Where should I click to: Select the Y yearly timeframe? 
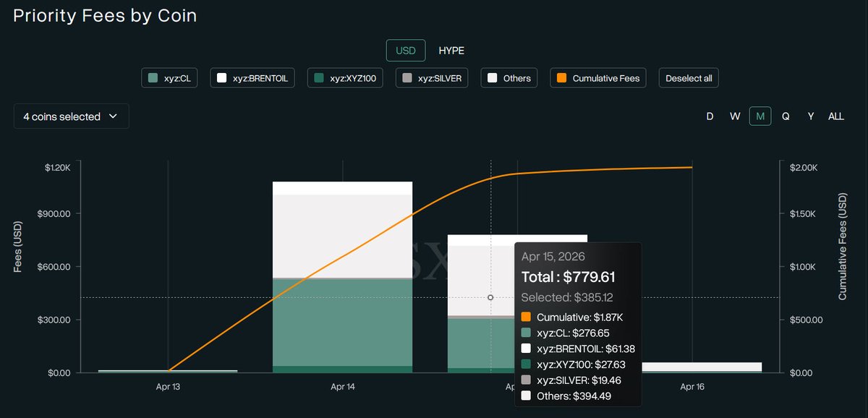pos(811,116)
